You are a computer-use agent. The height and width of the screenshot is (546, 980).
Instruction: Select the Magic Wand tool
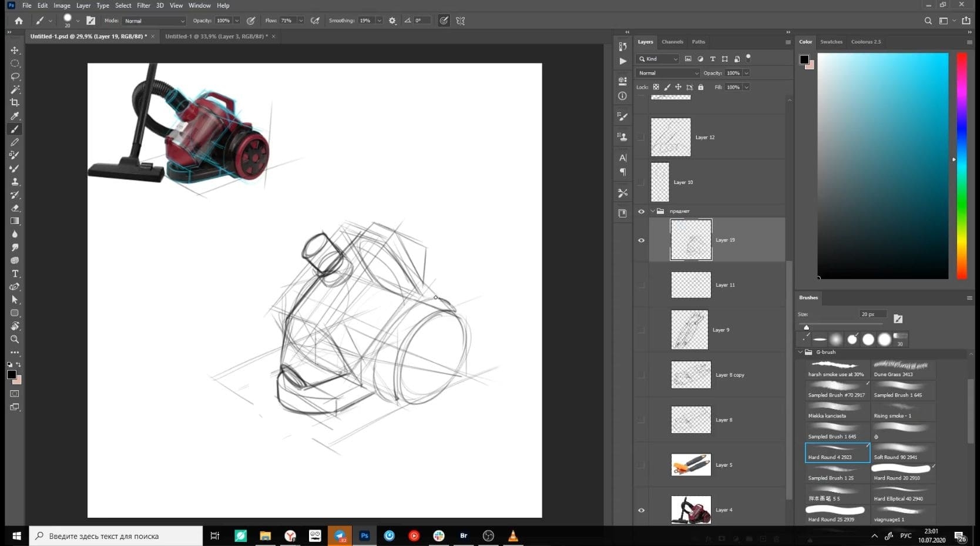coord(15,89)
